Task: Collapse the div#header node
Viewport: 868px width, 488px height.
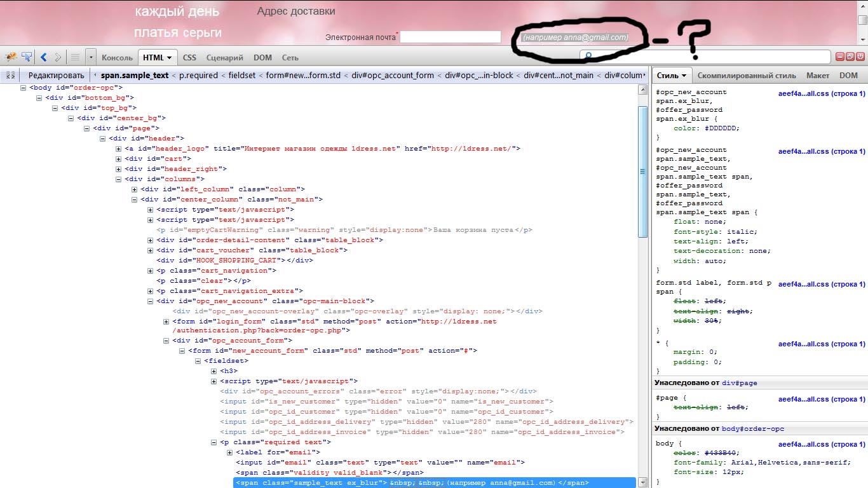Action: click(x=103, y=139)
